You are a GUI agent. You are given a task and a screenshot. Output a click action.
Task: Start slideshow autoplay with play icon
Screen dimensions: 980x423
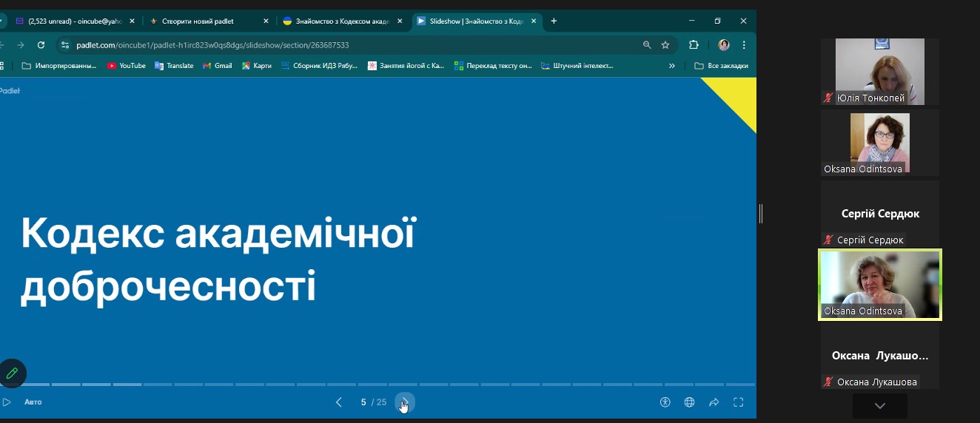(x=7, y=402)
